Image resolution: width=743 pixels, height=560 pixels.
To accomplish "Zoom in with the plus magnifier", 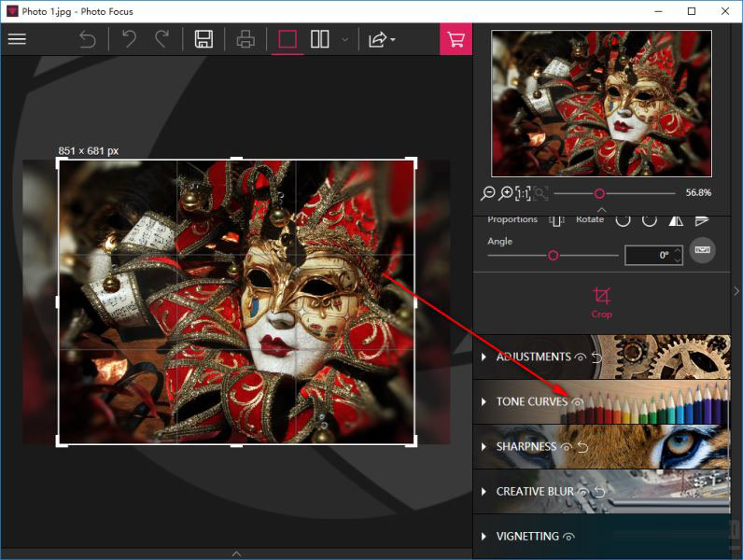I will [506, 193].
